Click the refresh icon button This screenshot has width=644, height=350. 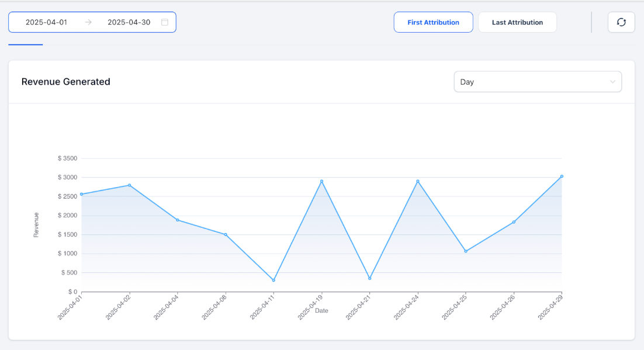click(x=621, y=22)
